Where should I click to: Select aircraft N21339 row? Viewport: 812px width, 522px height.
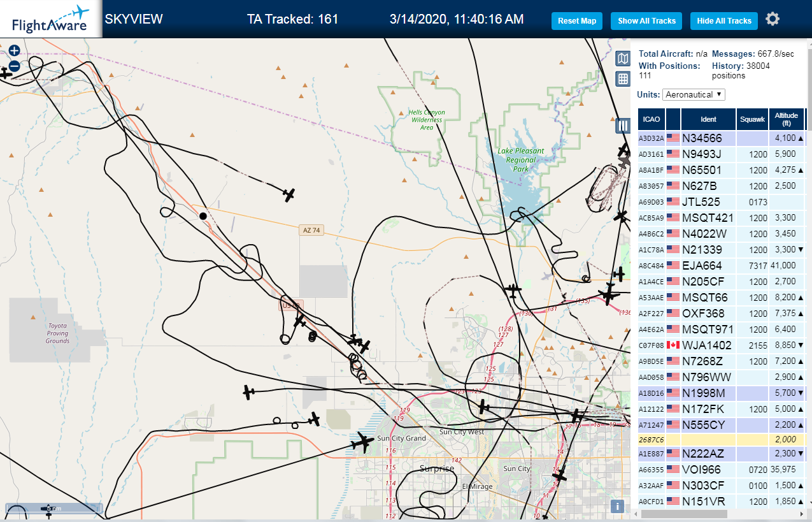click(x=722, y=250)
